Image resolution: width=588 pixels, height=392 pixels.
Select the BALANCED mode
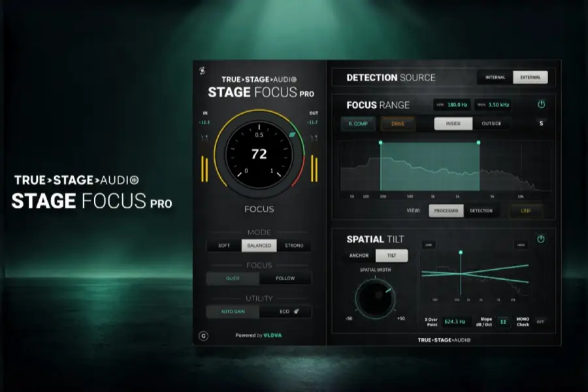[x=259, y=246]
